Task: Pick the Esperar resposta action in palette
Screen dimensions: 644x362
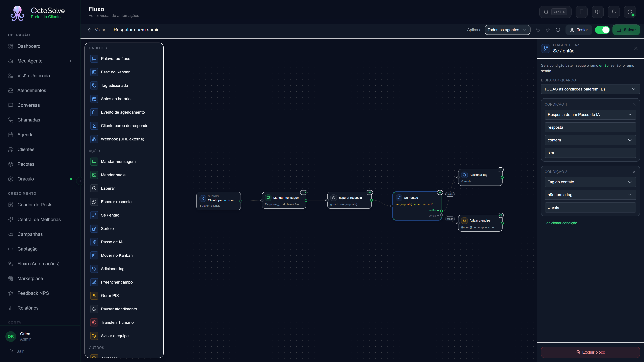Action: tap(124, 202)
